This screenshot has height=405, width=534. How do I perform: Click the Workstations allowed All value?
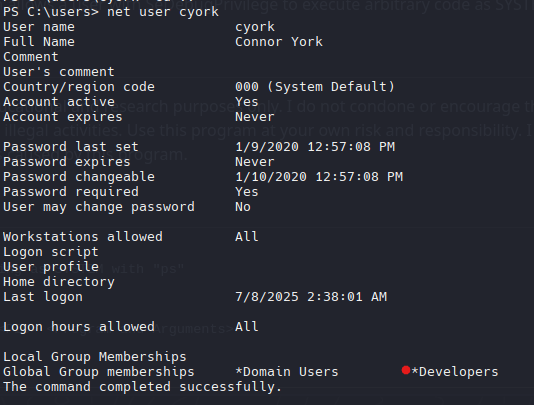[x=247, y=237]
